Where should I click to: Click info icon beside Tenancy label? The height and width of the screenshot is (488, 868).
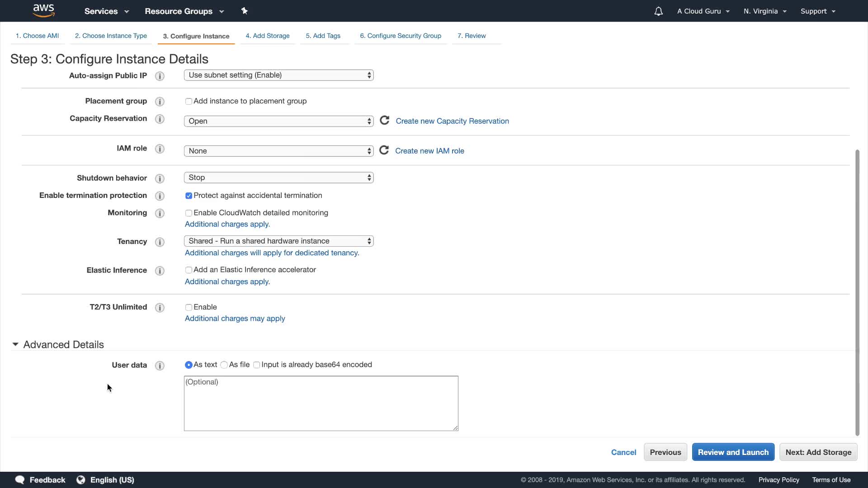tap(160, 242)
